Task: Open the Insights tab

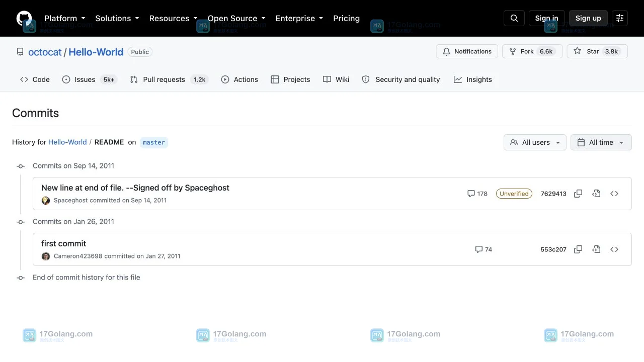Action: (x=473, y=79)
